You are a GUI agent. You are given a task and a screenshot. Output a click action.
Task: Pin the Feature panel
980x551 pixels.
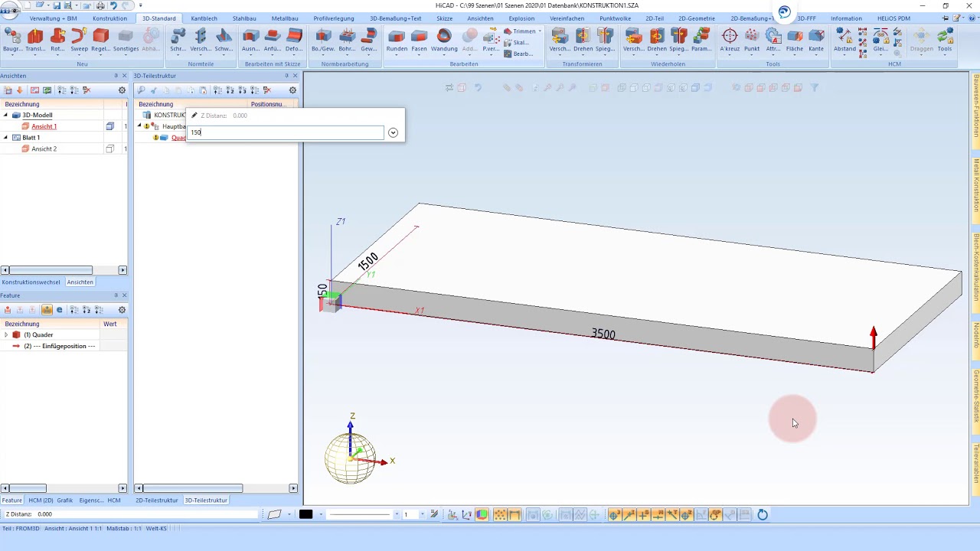point(116,295)
